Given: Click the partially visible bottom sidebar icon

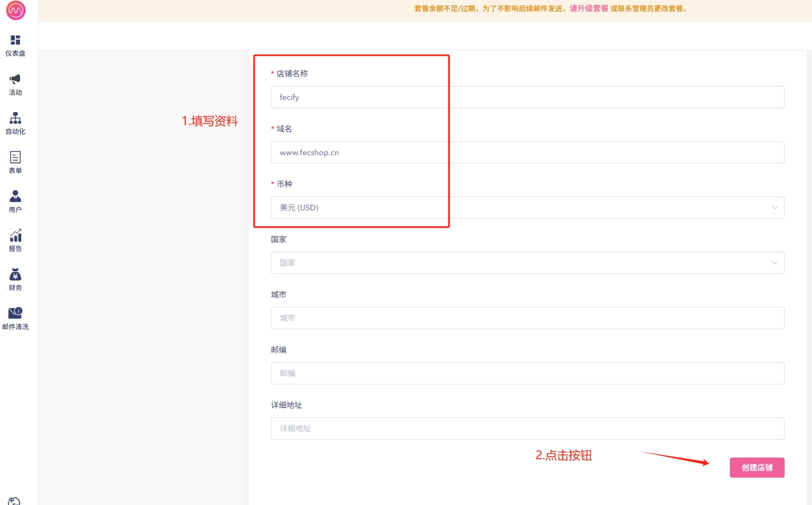Looking at the screenshot, I should point(15,501).
